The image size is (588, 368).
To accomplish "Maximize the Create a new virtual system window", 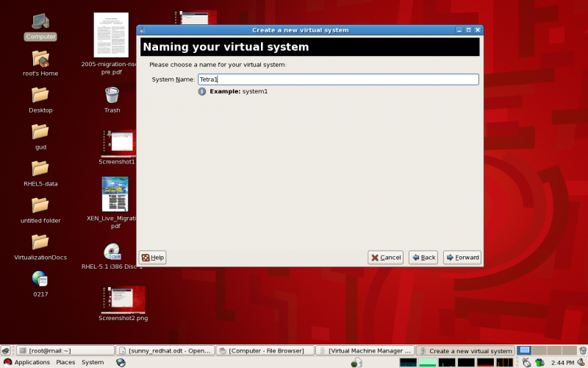I will (468, 30).
